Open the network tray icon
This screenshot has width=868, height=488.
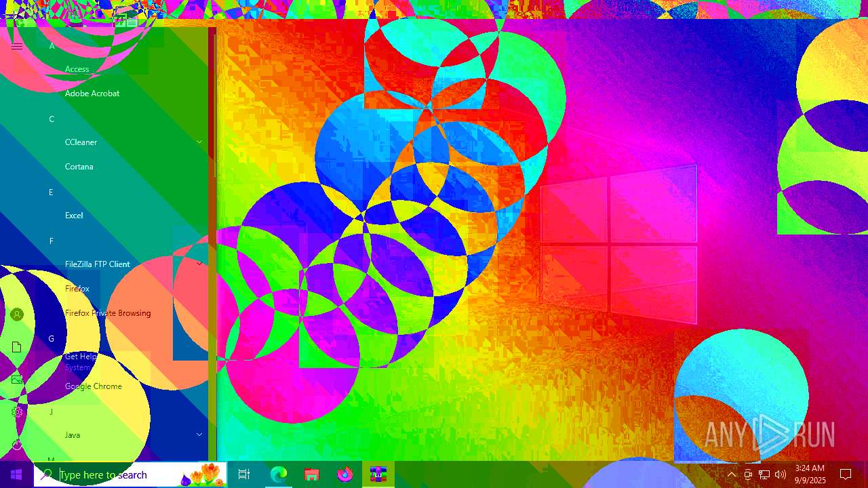[764, 474]
